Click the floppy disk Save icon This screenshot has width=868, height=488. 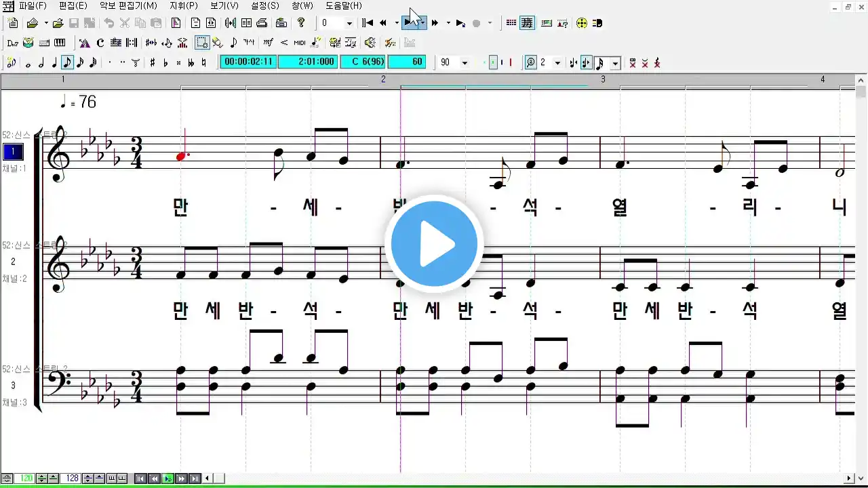[x=74, y=22]
